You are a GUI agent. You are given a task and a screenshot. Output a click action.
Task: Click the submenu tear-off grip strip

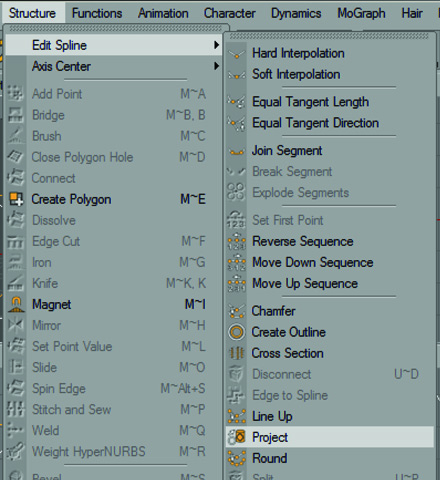coord(329,36)
